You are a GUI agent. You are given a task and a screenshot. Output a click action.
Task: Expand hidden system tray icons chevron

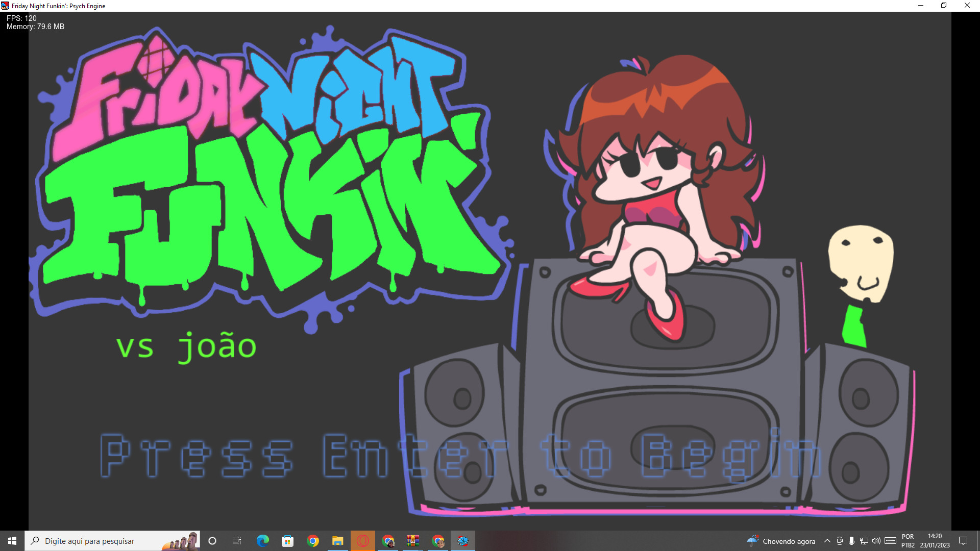pos(827,541)
